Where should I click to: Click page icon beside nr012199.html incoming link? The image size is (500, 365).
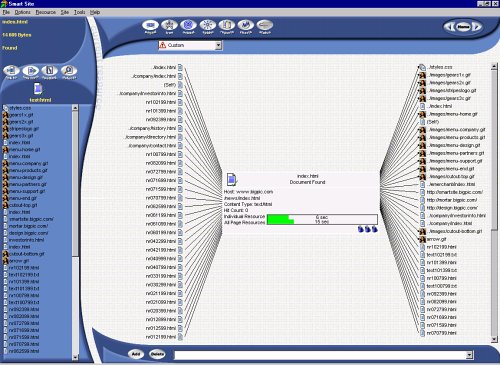point(180,337)
